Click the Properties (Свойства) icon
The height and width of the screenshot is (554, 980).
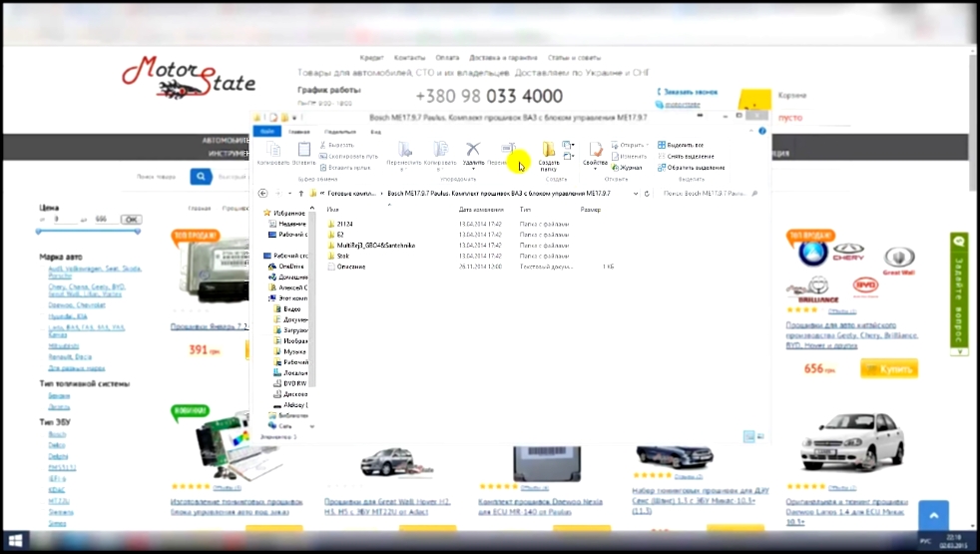click(595, 150)
